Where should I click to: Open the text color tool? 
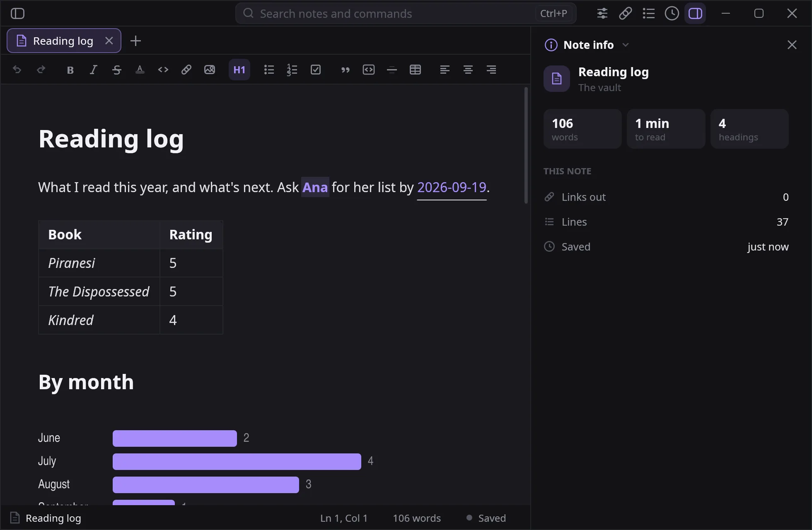coord(140,70)
